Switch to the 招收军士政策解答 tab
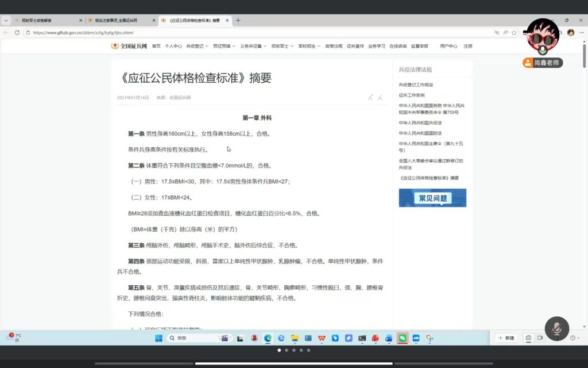The width and height of the screenshot is (588, 368). 43,20
